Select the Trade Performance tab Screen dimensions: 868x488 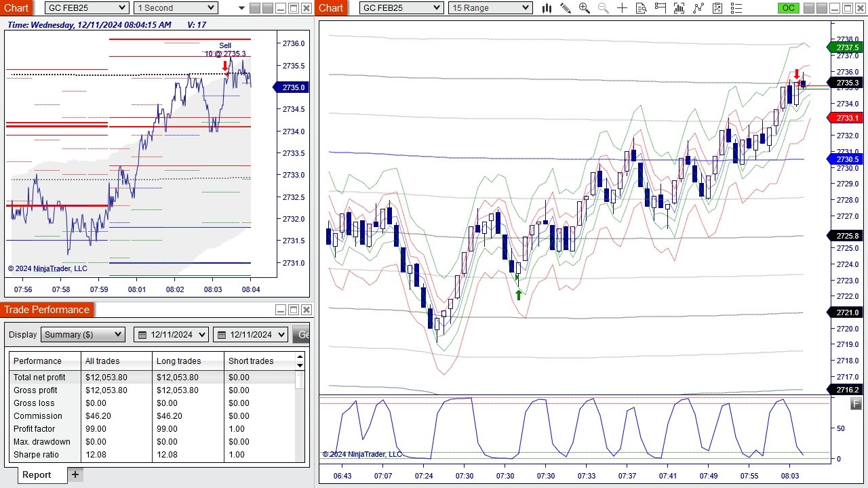47,310
